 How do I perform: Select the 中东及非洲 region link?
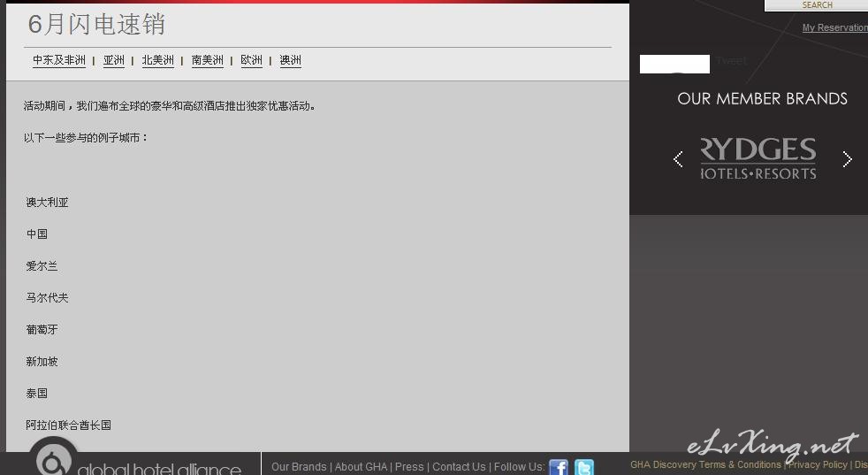click(x=59, y=60)
